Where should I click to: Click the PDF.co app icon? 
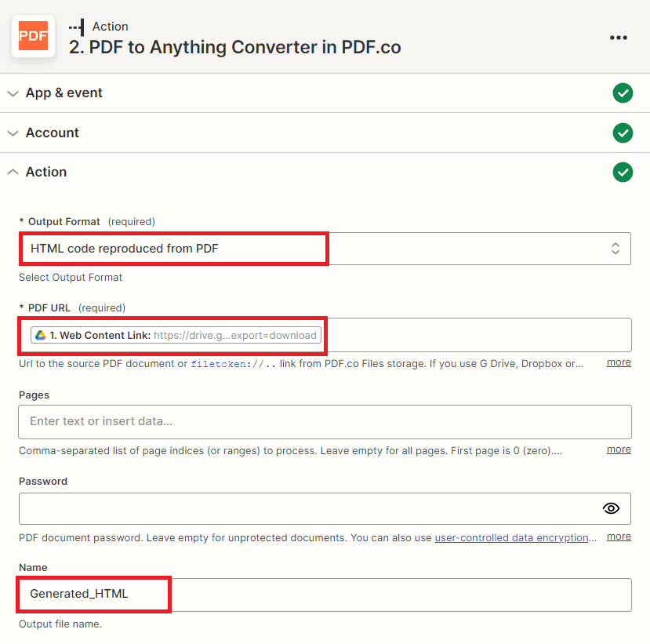coord(33,36)
